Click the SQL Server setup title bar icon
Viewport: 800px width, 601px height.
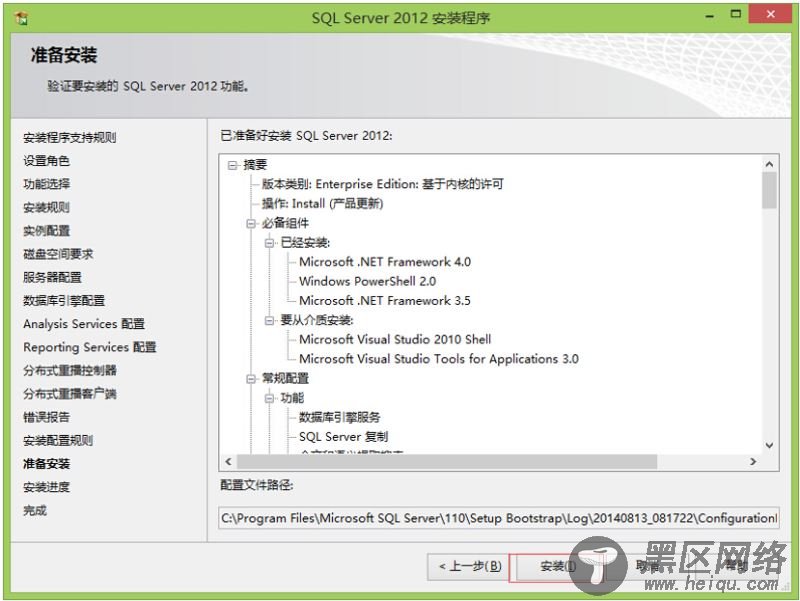[x=21, y=18]
